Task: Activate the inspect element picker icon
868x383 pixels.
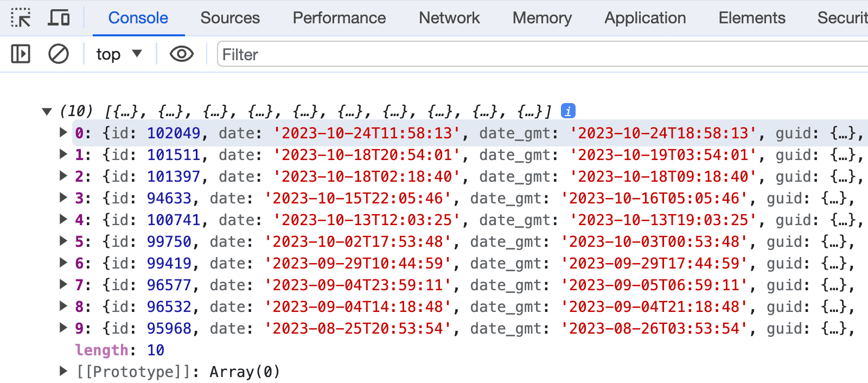Action: click(21, 18)
